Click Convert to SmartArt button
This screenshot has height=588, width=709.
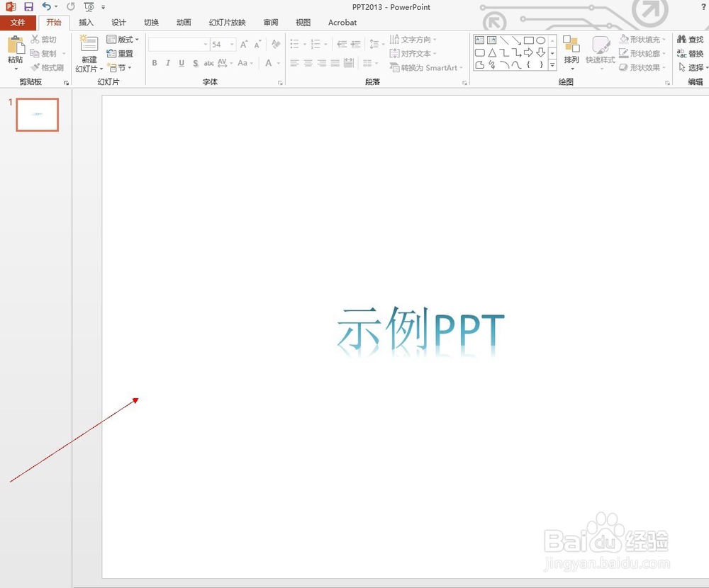[426, 68]
